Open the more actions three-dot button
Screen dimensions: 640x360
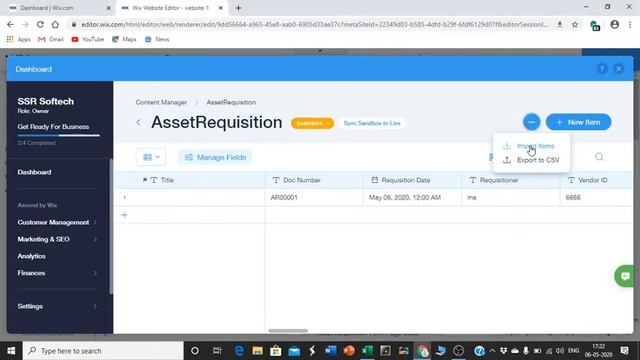click(x=531, y=122)
